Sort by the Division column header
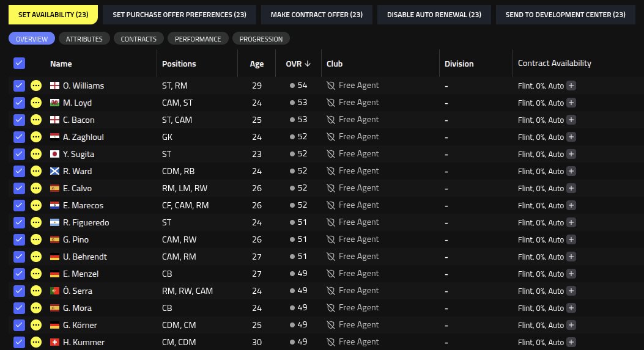Image resolution: width=644 pixels, height=350 pixels. (459, 64)
